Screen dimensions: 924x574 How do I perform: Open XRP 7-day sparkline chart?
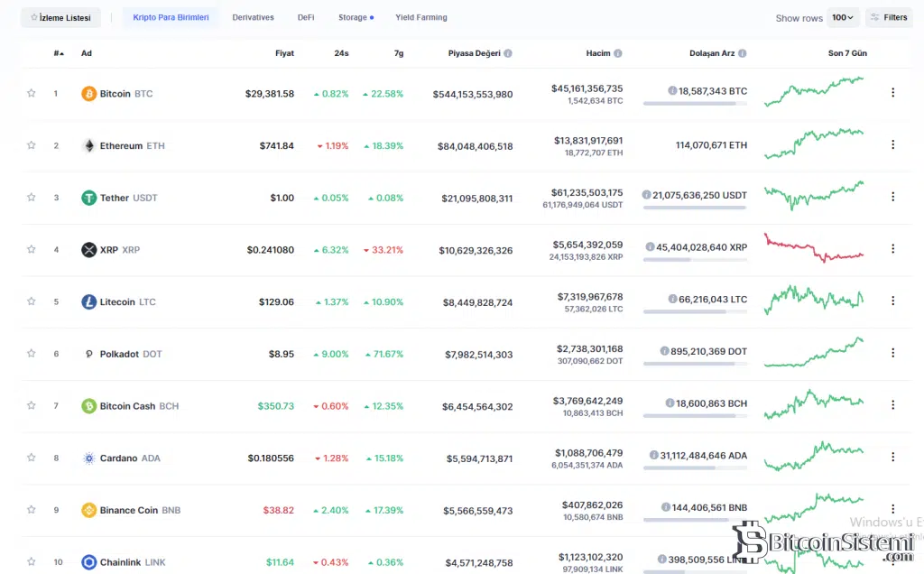813,247
